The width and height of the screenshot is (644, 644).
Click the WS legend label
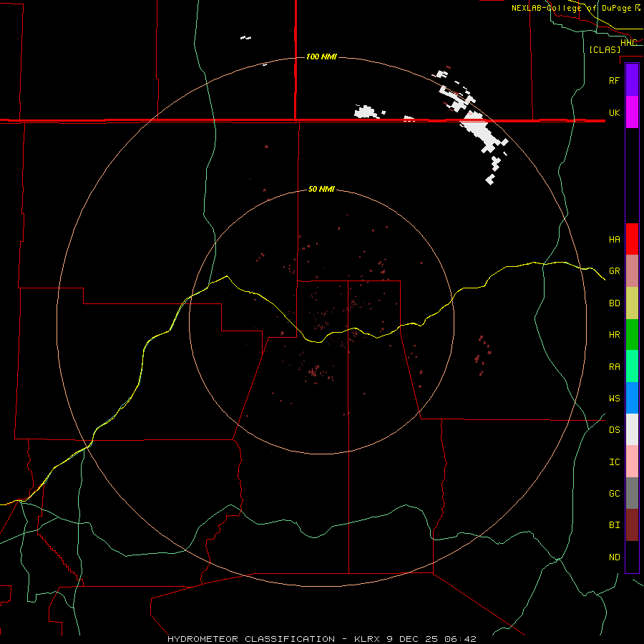click(x=615, y=398)
